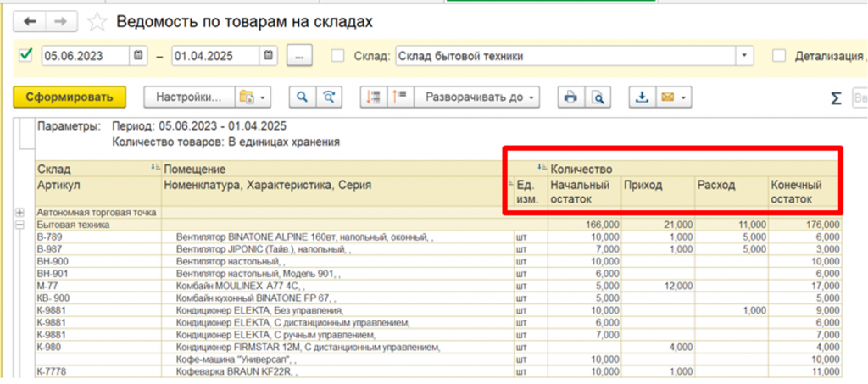Viewport: 868px width, 384px height.
Task: Tick the Детализация checkbox
Action: click(x=779, y=56)
